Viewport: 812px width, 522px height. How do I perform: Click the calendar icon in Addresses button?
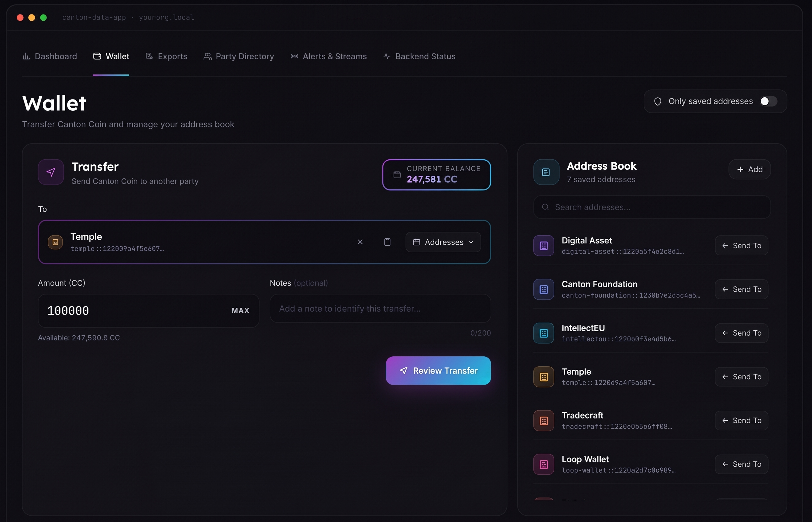point(416,242)
